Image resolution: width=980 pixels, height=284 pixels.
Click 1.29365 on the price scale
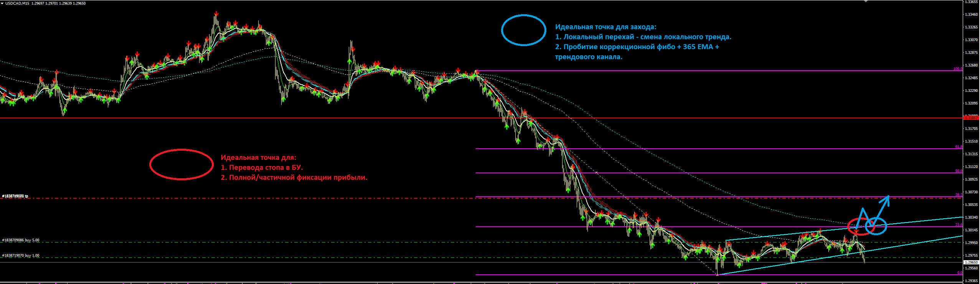coord(971,281)
